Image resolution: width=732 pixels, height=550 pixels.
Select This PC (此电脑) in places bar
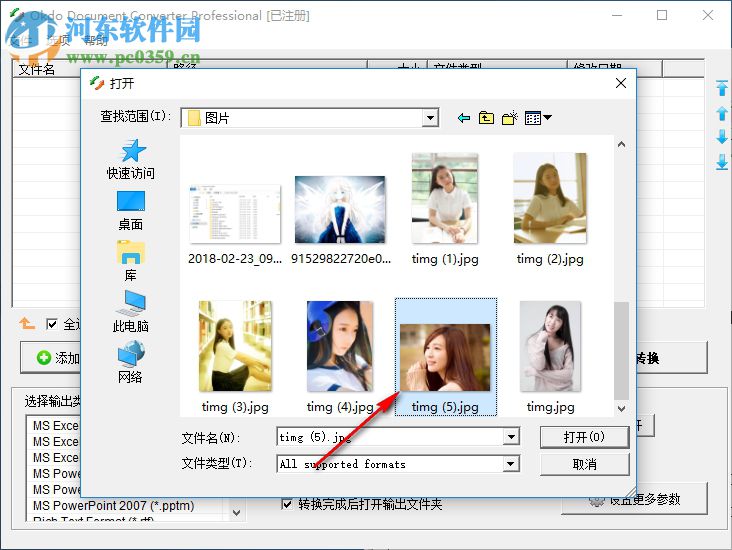tap(131, 312)
